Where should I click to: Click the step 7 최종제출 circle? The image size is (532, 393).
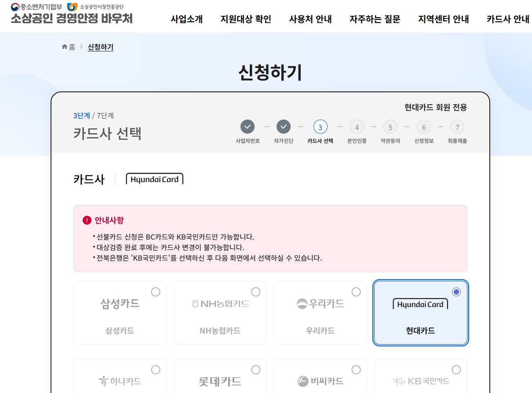pyautogui.click(x=457, y=127)
